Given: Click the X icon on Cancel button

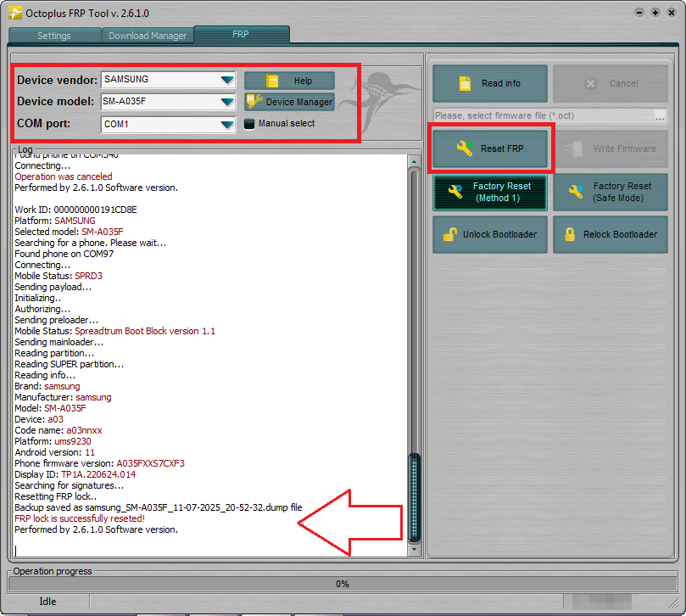Looking at the screenshot, I should (x=591, y=84).
